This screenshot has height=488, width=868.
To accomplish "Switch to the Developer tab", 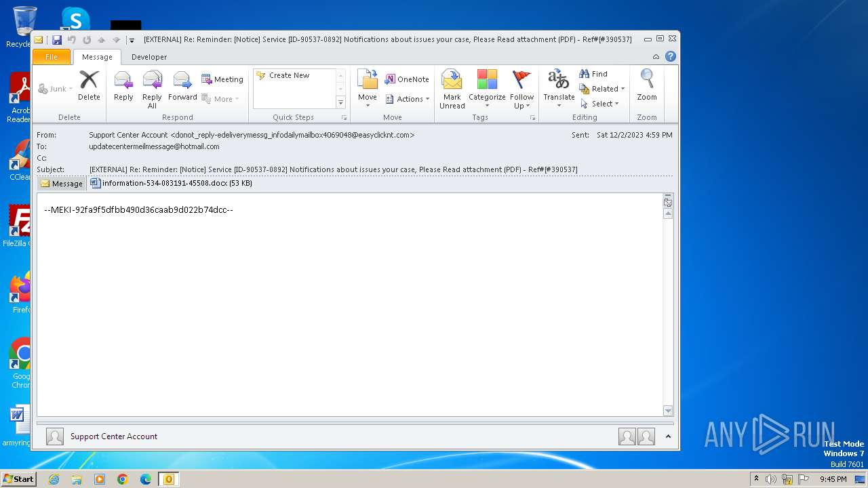I will pyautogui.click(x=149, y=57).
